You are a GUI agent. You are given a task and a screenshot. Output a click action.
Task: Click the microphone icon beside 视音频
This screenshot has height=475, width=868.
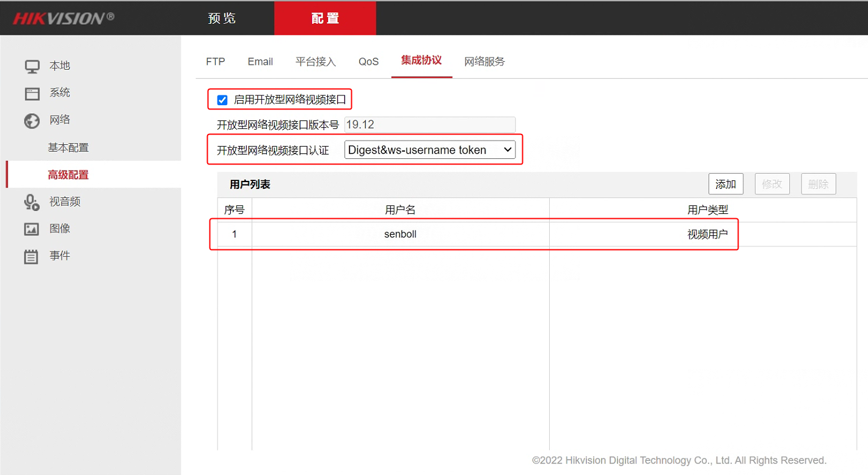[x=32, y=202]
